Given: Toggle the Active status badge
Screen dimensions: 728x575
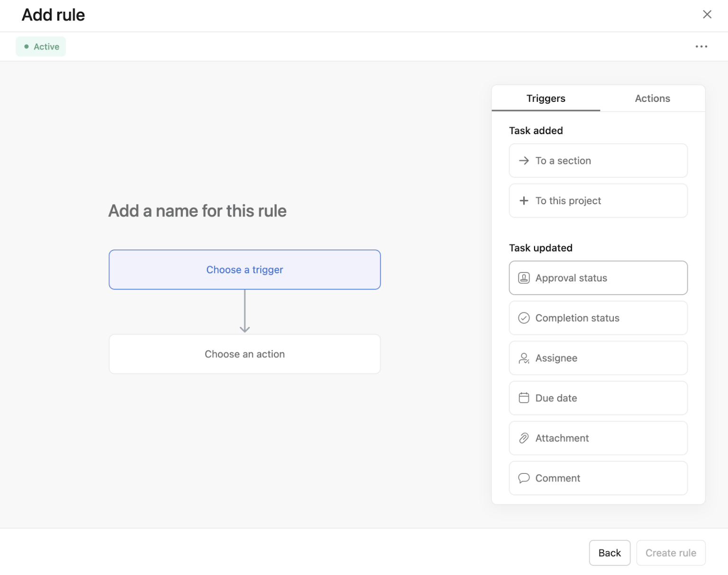Looking at the screenshot, I should pos(41,46).
